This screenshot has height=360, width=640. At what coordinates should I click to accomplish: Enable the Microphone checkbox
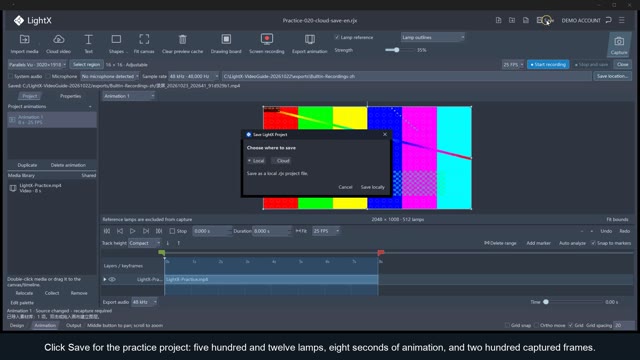point(48,76)
